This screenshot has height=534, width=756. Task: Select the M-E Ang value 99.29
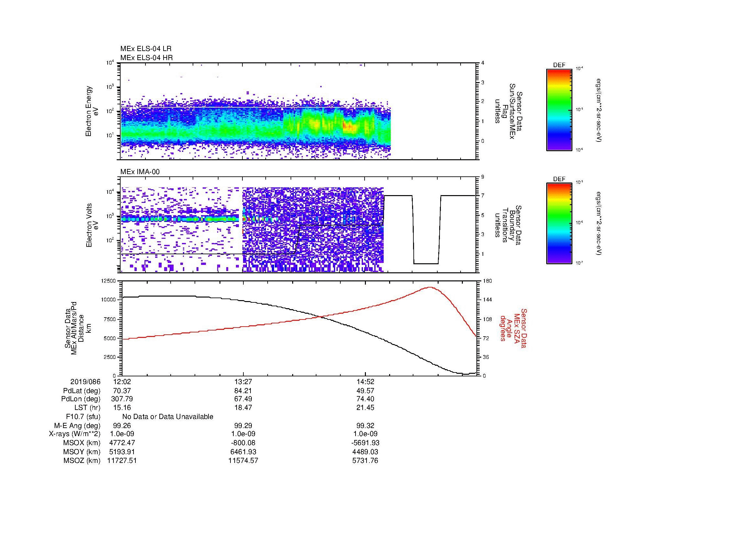point(243,426)
